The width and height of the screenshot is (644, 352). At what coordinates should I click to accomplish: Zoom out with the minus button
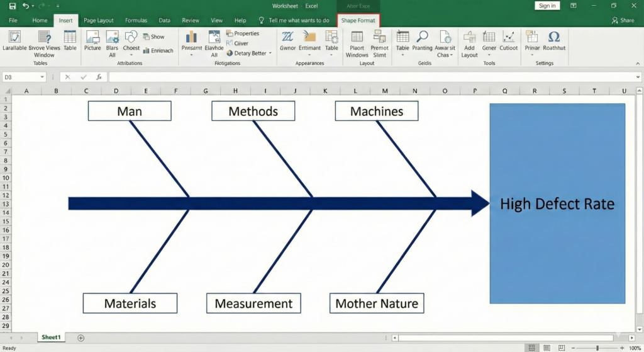573,348
